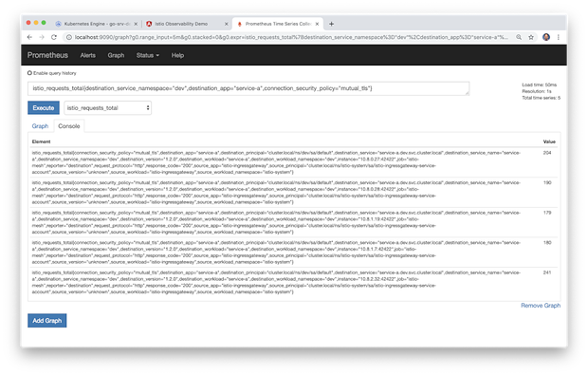Enable query history checkbox
The image size is (588, 375).
29,73
